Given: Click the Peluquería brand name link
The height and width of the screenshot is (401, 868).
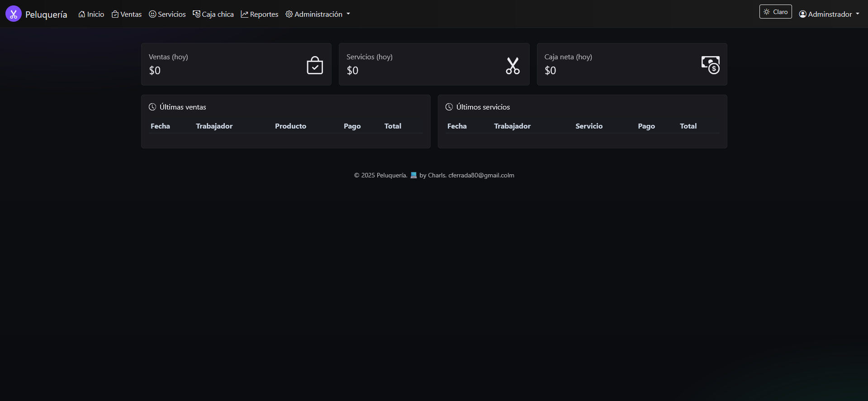Looking at the screenshot, I should point(46,14).
